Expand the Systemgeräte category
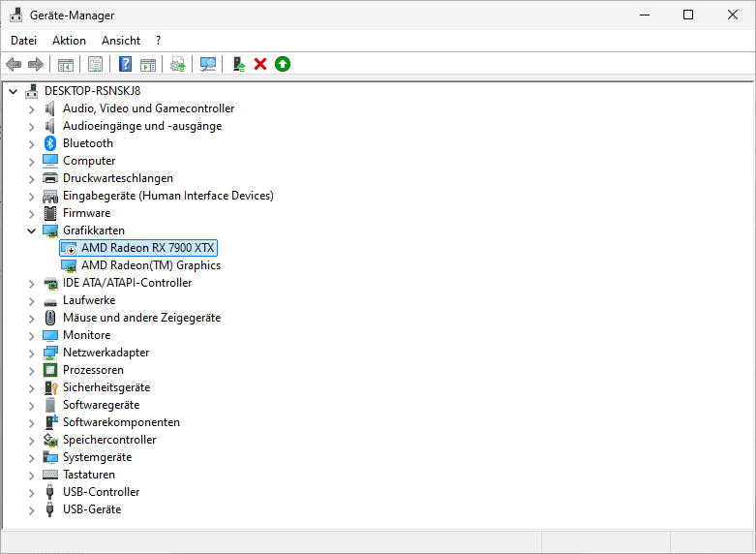 tap(31, 457)
